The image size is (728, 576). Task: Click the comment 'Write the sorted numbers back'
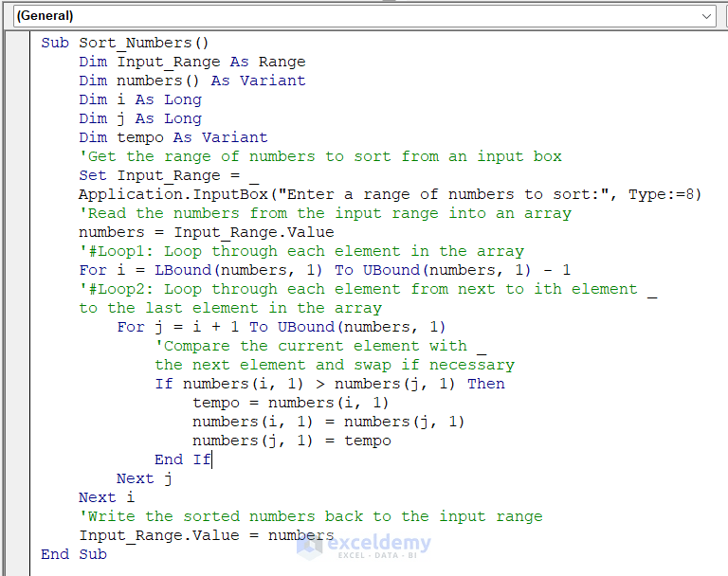[x=311, y=516]
